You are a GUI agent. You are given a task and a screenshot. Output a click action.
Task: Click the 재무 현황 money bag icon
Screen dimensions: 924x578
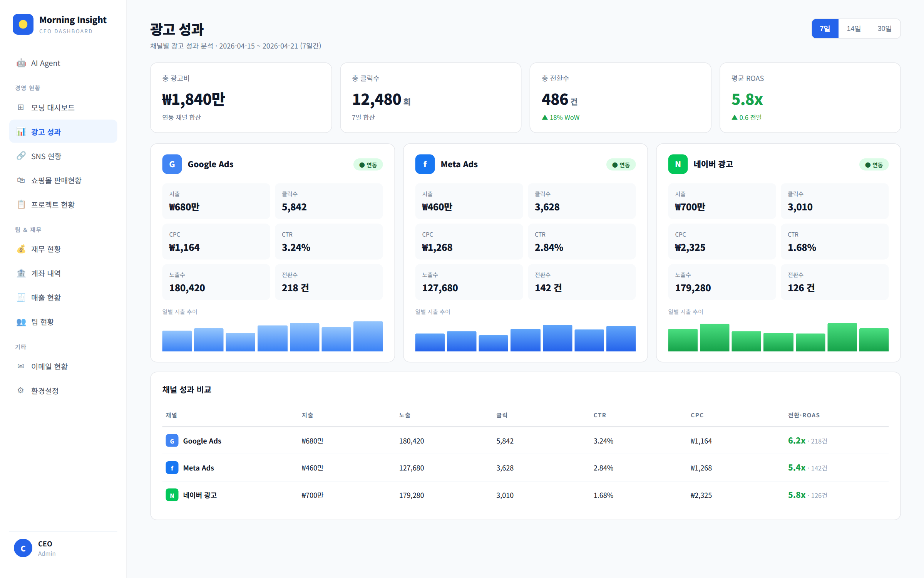click(21, 249)
